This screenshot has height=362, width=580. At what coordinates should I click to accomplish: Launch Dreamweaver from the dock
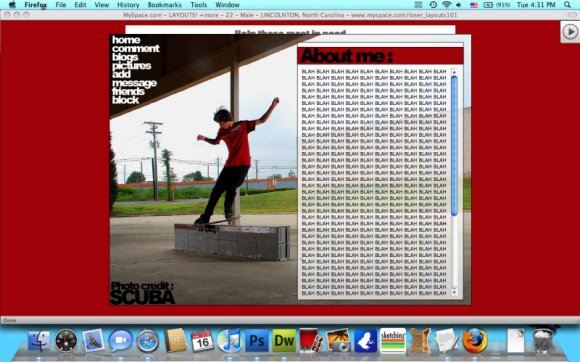[284, 341]
